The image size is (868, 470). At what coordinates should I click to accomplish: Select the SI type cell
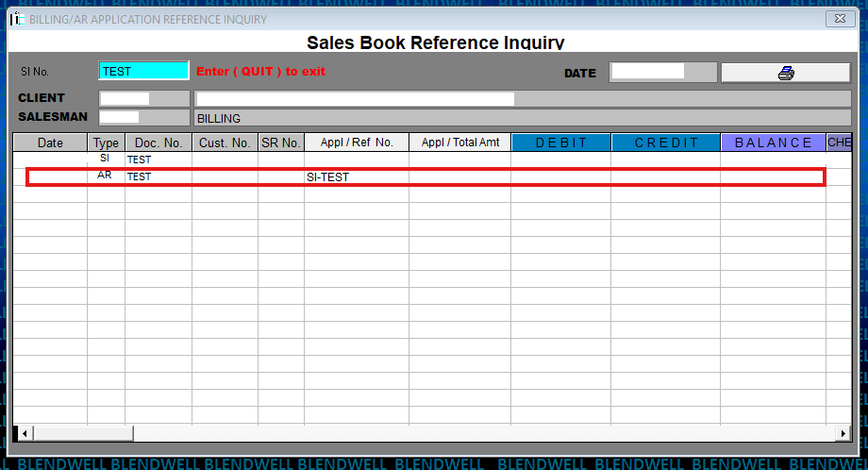(x=106, y=159)
